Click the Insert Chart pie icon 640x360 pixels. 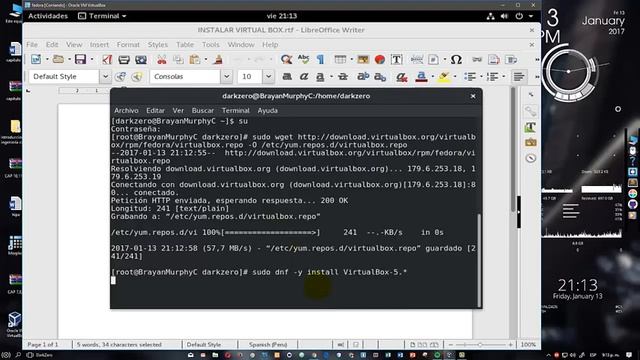click(x=380, y=60)
